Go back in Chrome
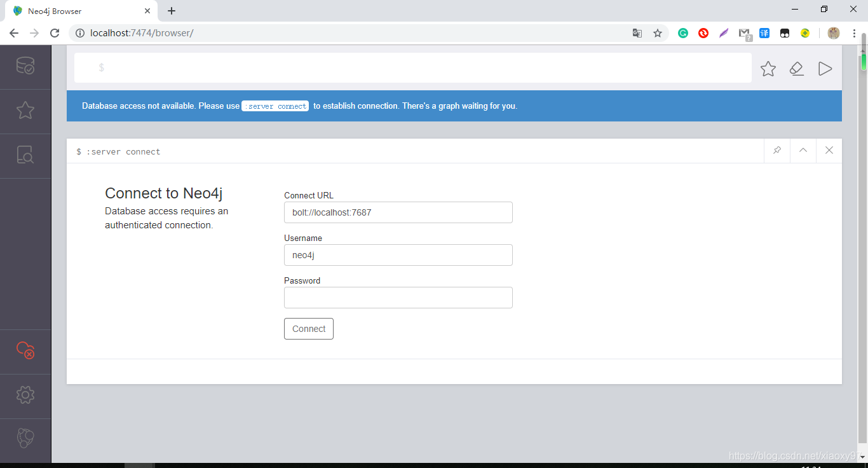Screen dimensions: 868x468 pyautogui.click(x=14, y=33)
